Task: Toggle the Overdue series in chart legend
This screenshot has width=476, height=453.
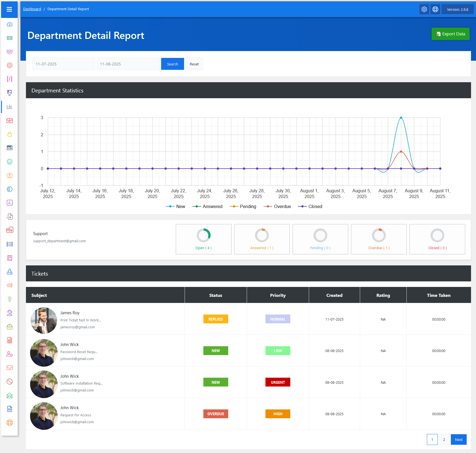Action: tap(277, 206)
